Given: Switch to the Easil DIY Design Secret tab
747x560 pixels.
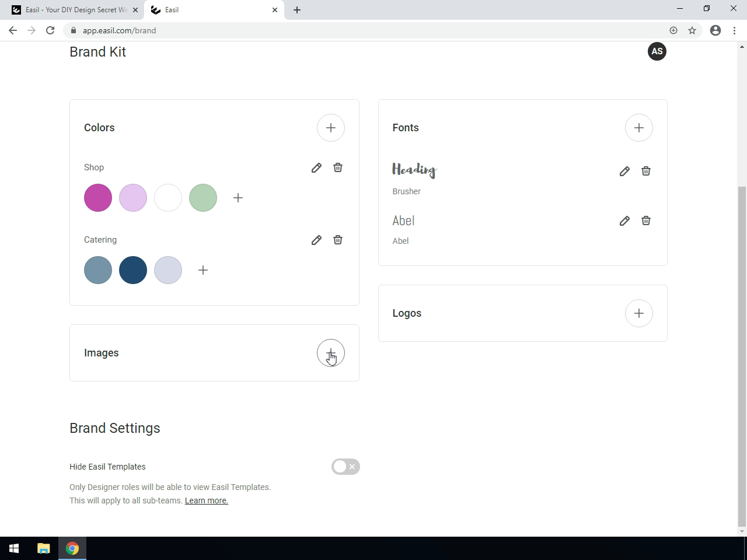Looking at the screenshot, I should 75,10.
